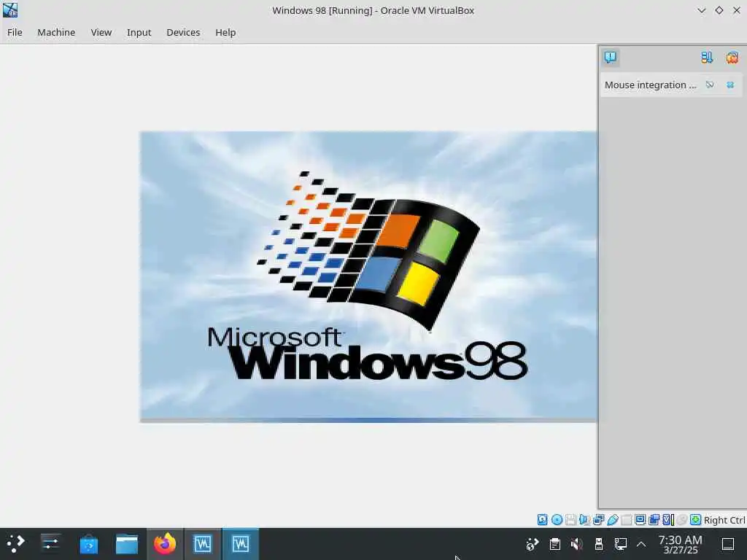Image resolution: width=747 pixels, height=560 pixels.
Task: Minimize the VirtualBox window
Action: 701,10
